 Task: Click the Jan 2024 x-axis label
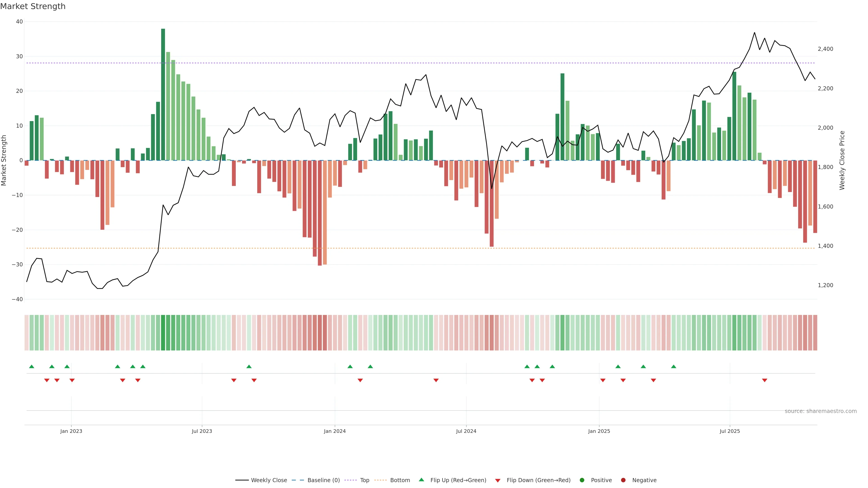click(335, 431)
